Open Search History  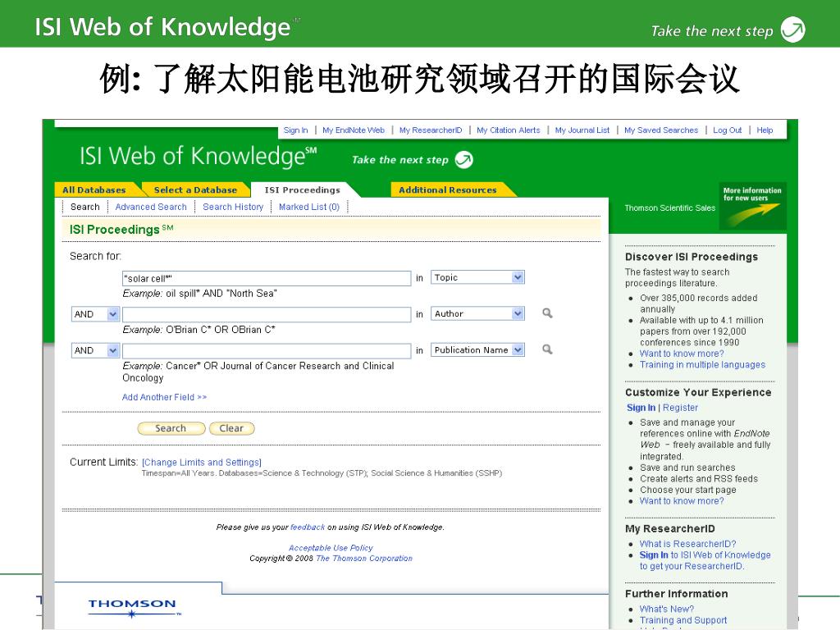[x=233, y=207]
